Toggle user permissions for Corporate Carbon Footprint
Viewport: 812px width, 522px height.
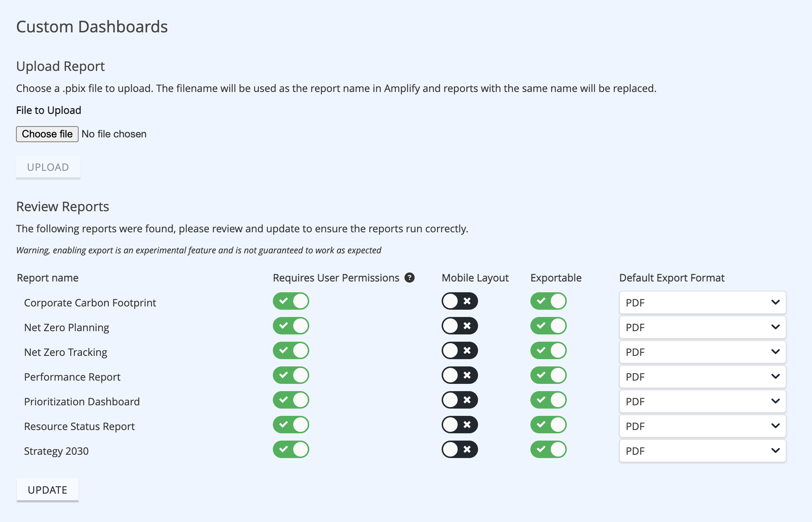[x=291, y=301]
